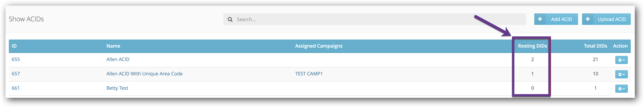Click the plus icon on Add ACID
Viewport: 644px width, 107px height.
(x=540, y=19)
